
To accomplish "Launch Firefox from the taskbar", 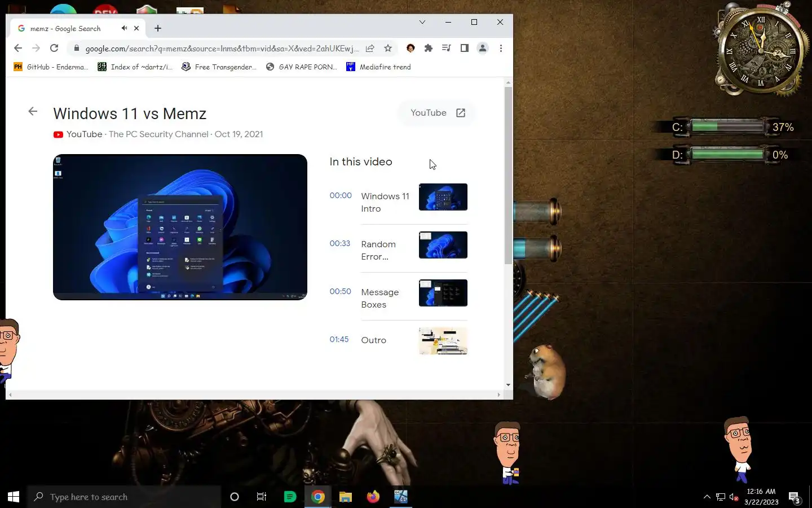I will (373, 497).
